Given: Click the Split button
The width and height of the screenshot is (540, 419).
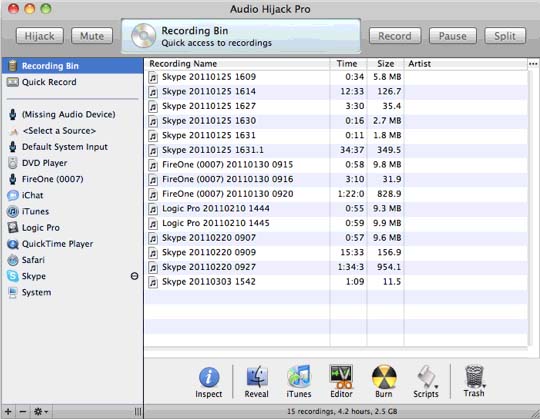Looking at the screenshot, I should [505, 36].
